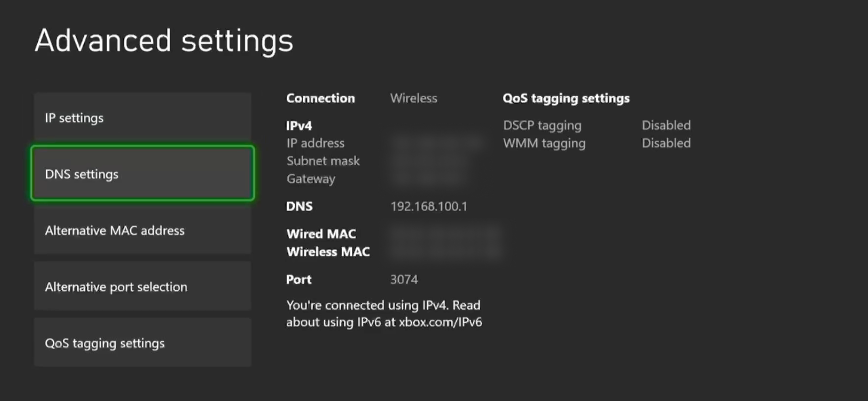The height and width of the screenshot is (401, 868).
Task: Click the DNS address 192.168.100.1
Action: 429,206
